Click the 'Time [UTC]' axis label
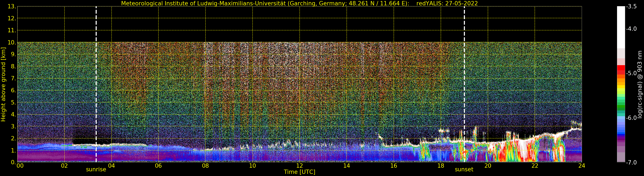The width and height of the screenshot is (644, 176). pyautogui.click(x=300, y=172)
